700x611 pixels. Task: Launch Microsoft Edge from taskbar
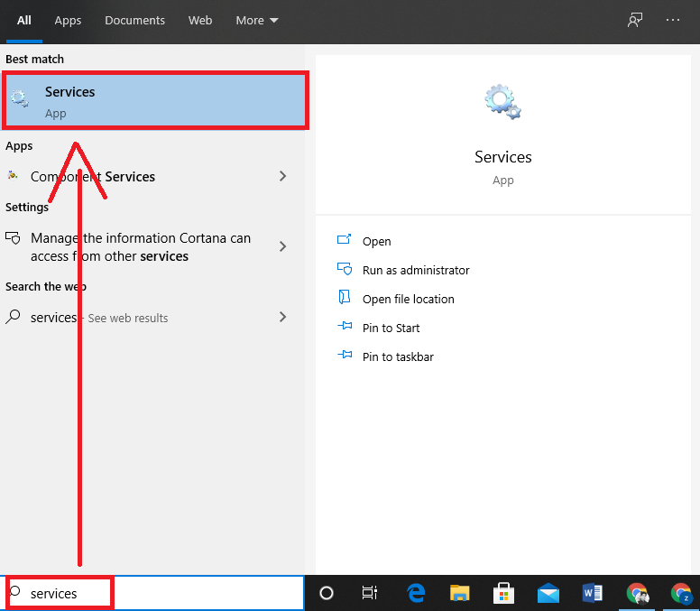pos(416,593)
